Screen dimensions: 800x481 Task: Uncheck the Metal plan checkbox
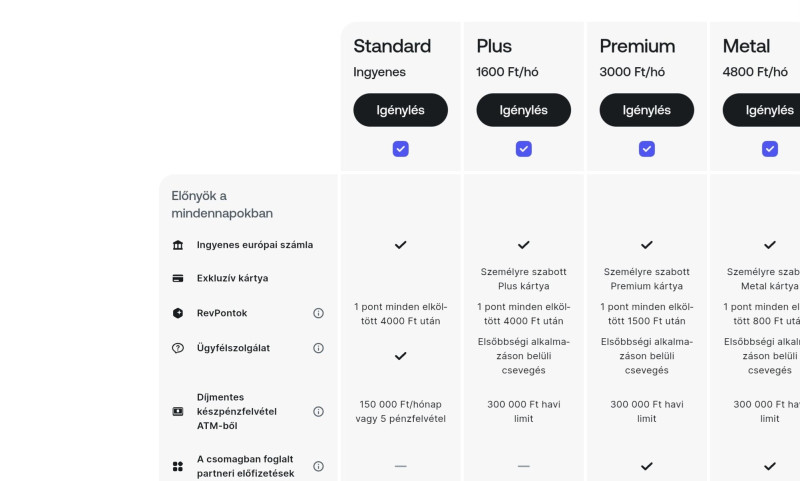pyautogui.click(x=770, y=149)
